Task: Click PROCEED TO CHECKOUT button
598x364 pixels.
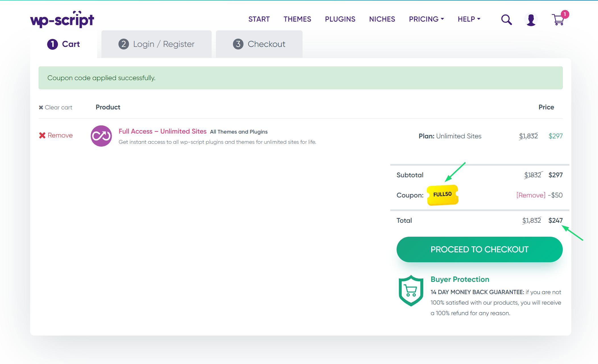Action: point(480,249)
